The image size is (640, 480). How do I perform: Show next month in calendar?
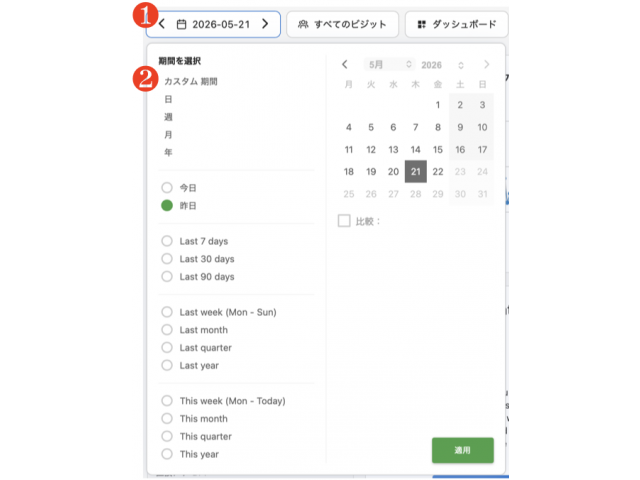tap(486, 64)
